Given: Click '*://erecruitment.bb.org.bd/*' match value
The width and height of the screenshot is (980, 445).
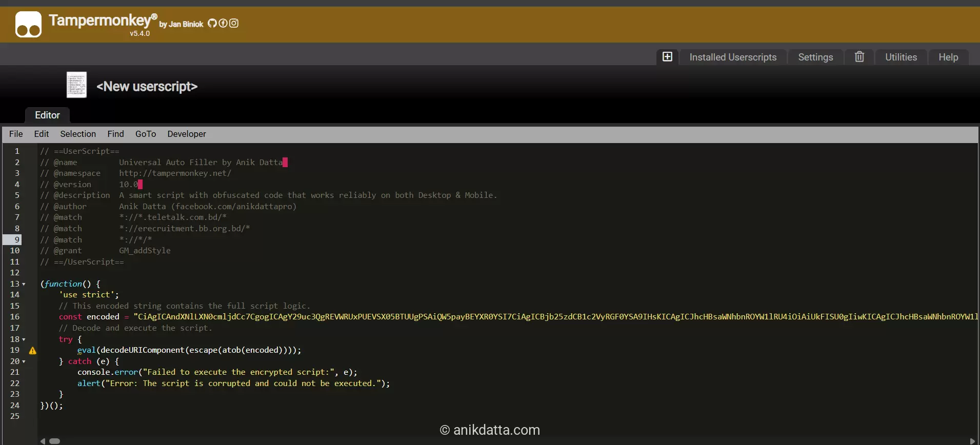Looking at the screenshot, I should tap(184, 229).
